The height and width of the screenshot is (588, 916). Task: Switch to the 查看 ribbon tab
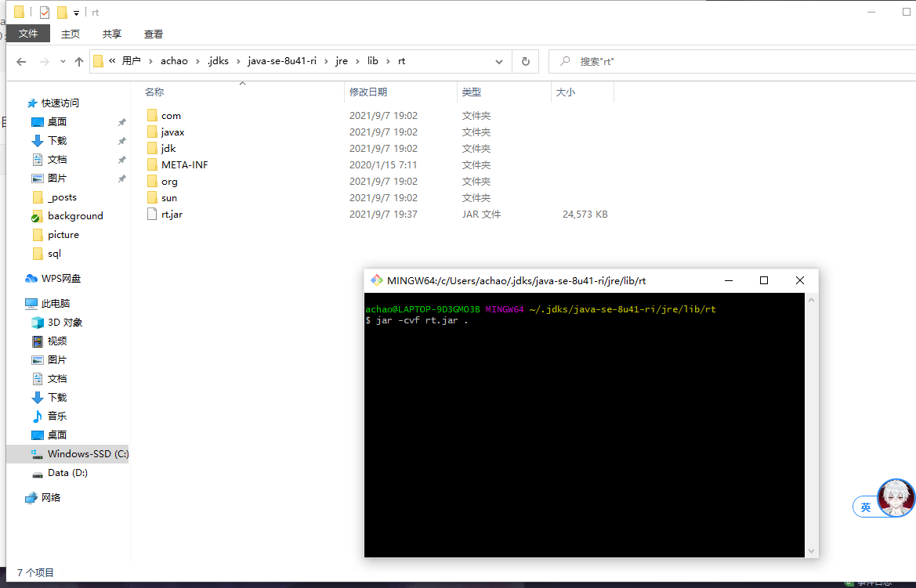tap(154, 34)
